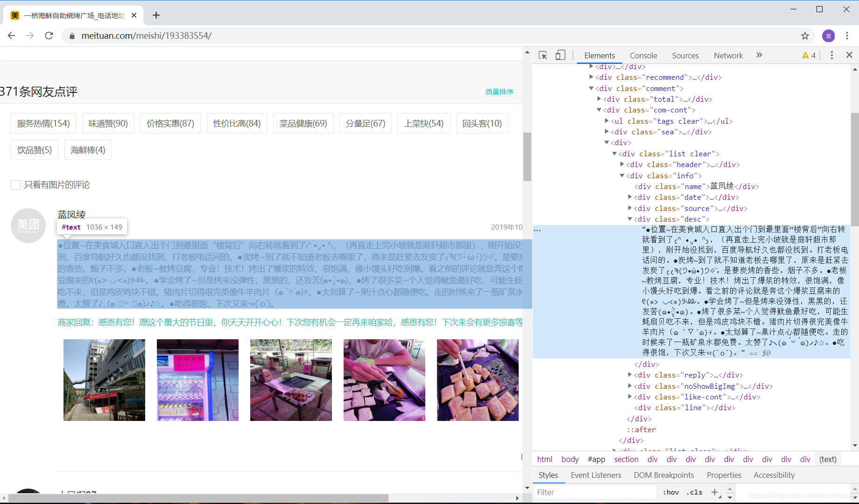Close the 一桥海鲜自助烧烤广场 tab
859x504 pixels.
(x=134, y=15)
